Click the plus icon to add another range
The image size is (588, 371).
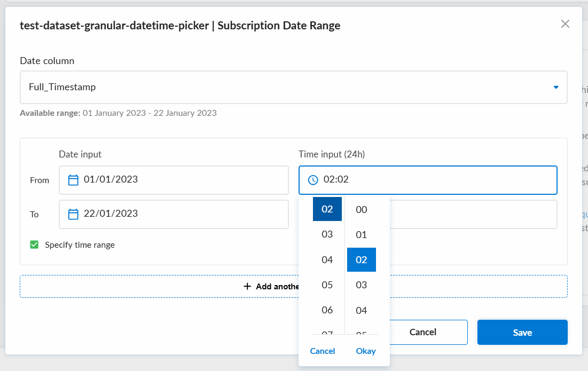[x=247, y=286]
